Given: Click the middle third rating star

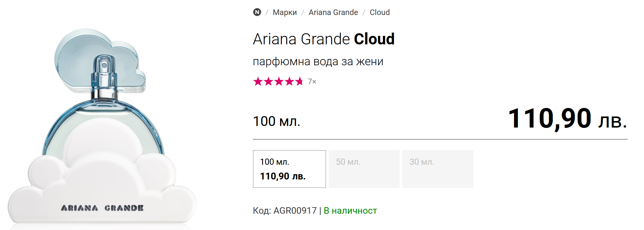Looking at the screenshot, I should coord(279,82).
